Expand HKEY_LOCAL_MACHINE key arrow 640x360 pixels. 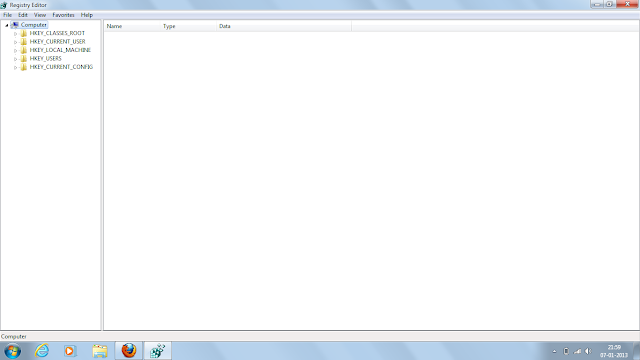16,50
